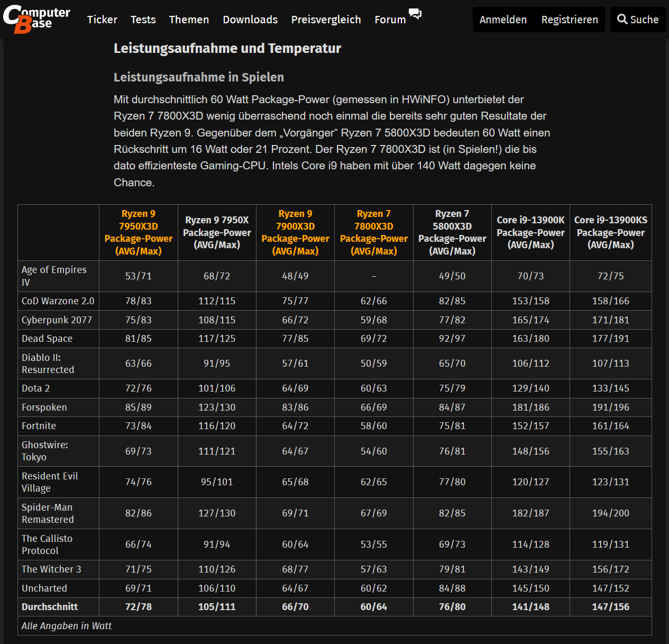The image size is (669, 644).
Task: Click the 53/55 value in Callisto Protocol row
Action: 374,545
